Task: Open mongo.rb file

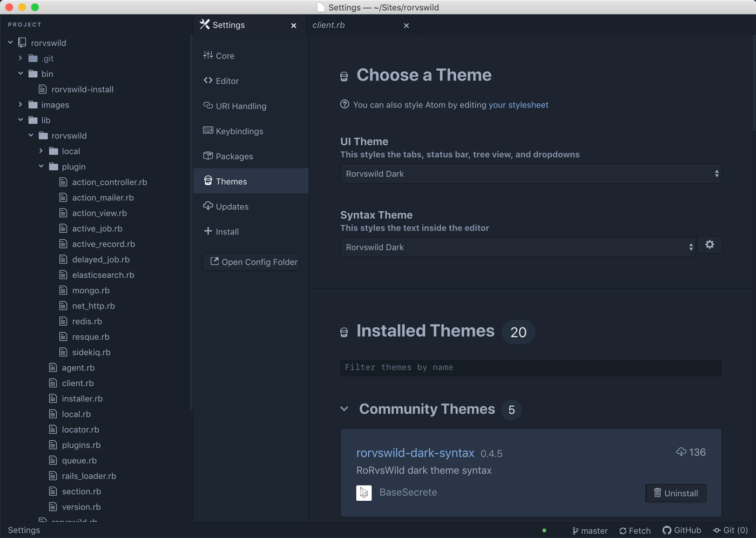Action: click(x=91, y=290)
